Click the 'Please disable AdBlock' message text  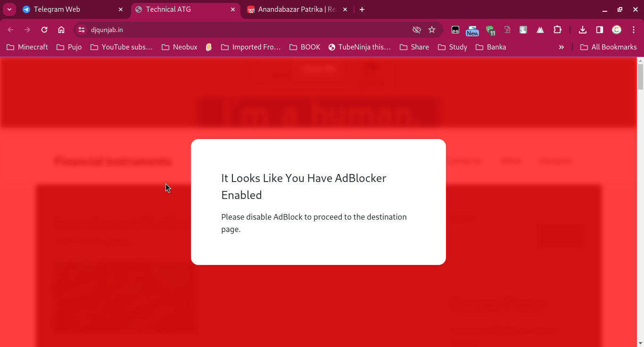point(314,223)
